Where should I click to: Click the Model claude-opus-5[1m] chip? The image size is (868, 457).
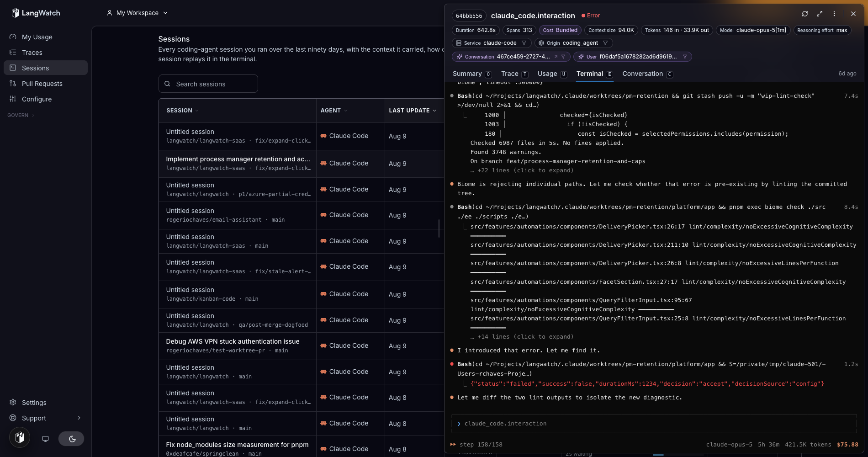[x=753, y=30]
